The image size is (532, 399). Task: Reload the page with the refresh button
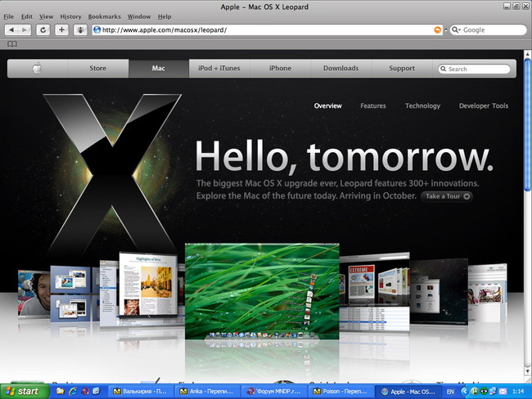43,29
